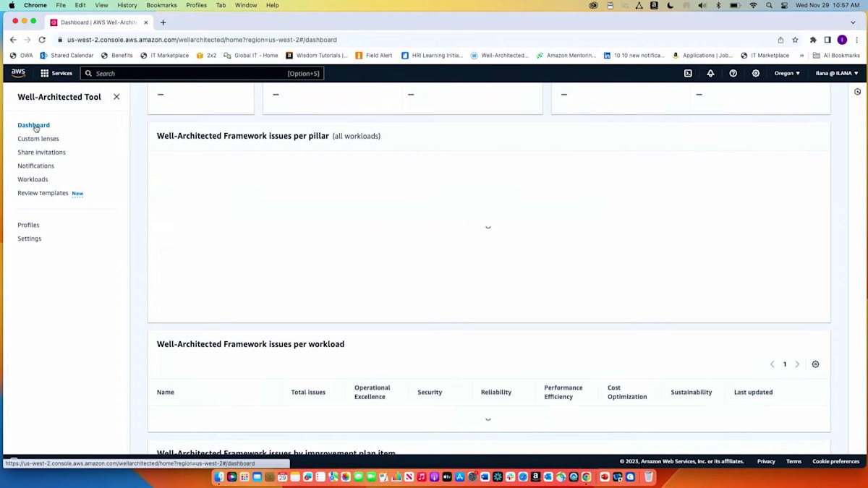Open Workloads in the sidebar
The image size is (868, 488).
(x=33, y=179)
